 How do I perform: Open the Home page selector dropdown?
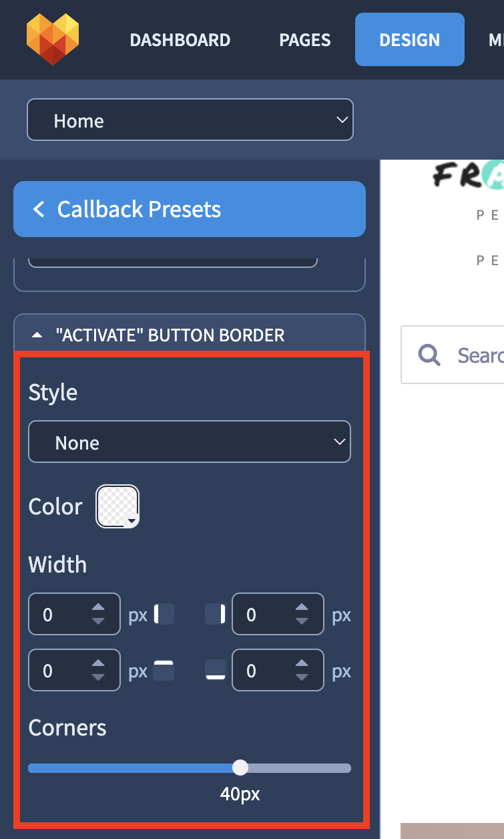coord(190,120)
